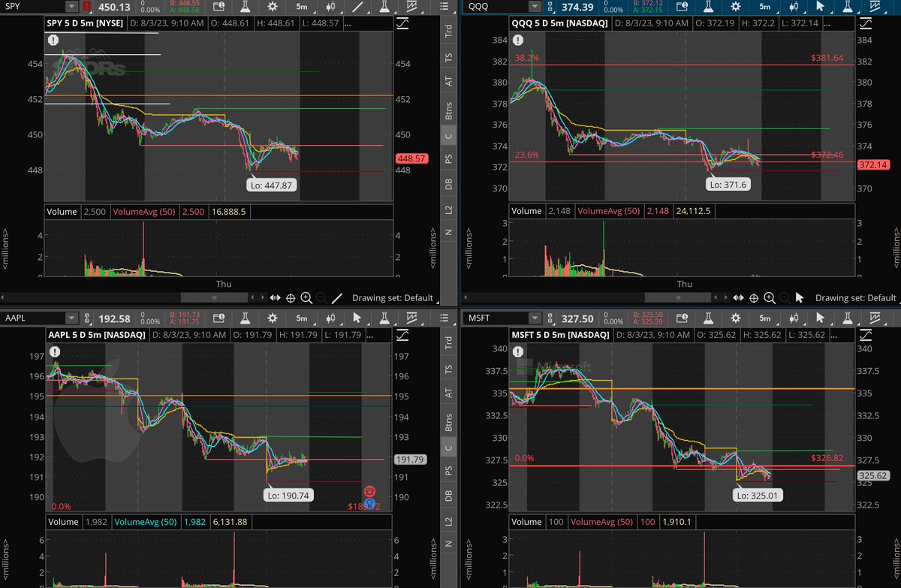901x588 pixels.
Task: Select pointer drawing tool in QQQ toolbar
Action: click(821, 7)
